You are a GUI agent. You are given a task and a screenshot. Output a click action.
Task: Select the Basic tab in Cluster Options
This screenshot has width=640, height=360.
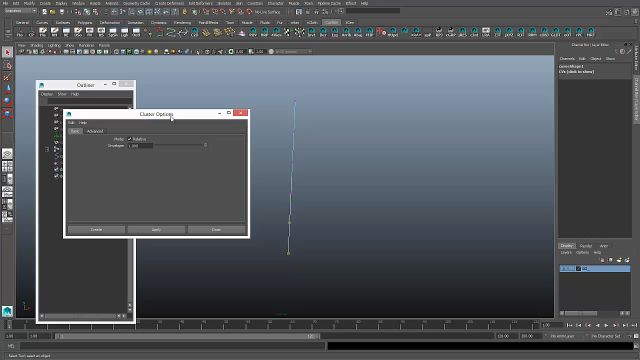click(75, 131)
